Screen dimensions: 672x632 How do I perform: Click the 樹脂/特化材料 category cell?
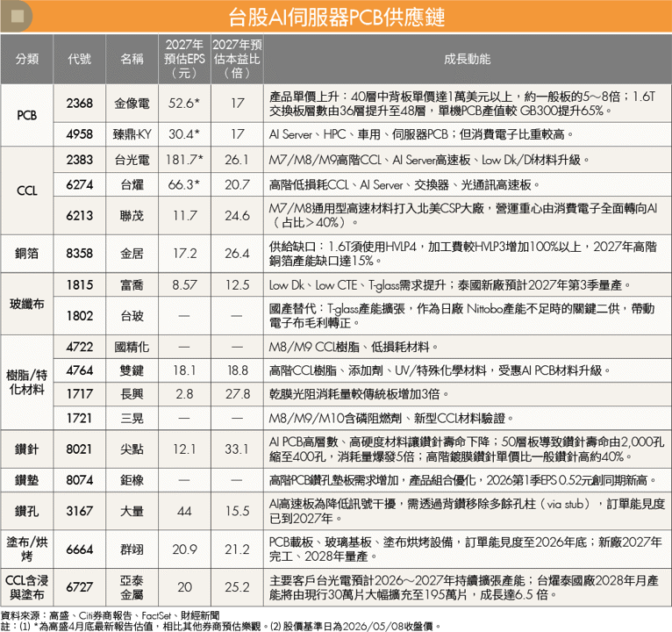26,383
